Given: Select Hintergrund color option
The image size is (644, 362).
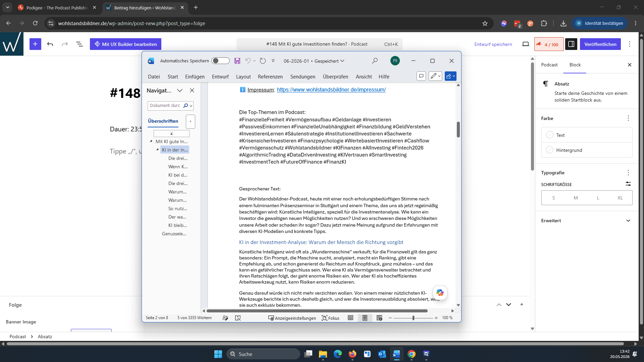Looking at the screenshot, I should point(587,150).
